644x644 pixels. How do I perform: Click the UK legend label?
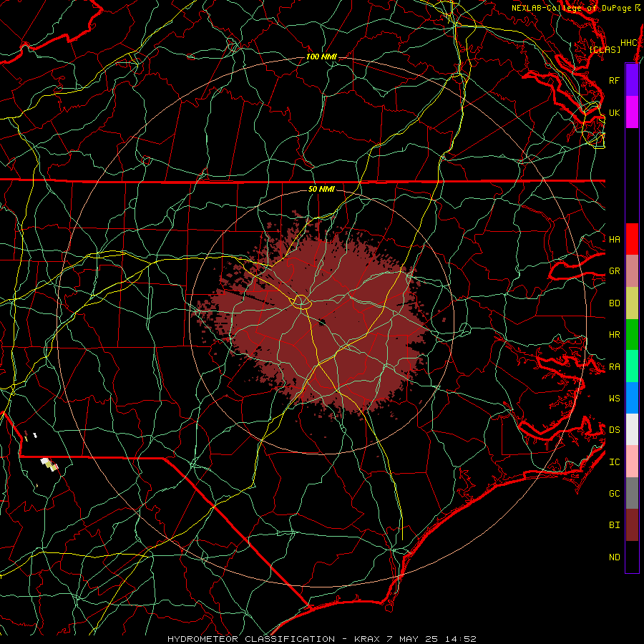pos(615,112)
